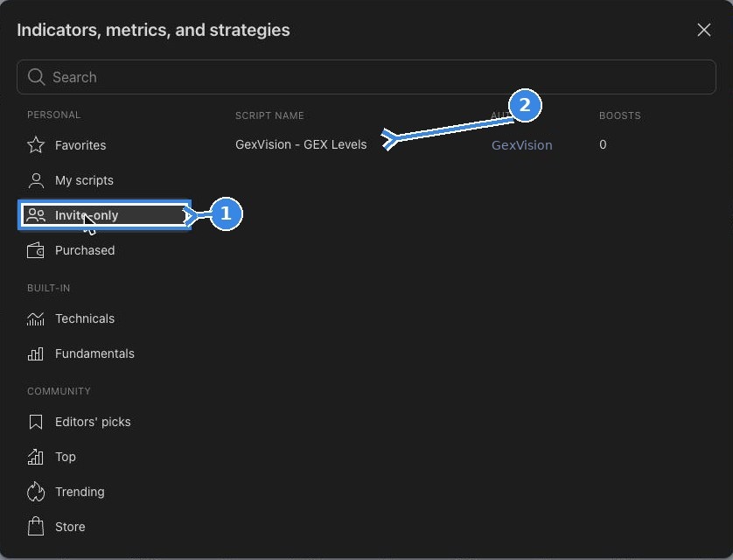Click the Technicals chart icon
The height and width of the screenshot is (560, 733).
(36, 318)
